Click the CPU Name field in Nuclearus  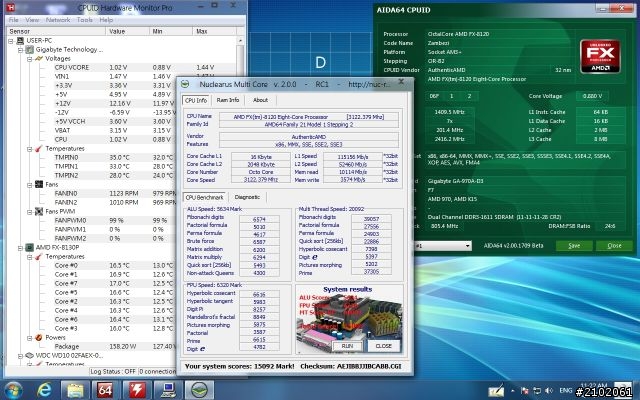[309, 117]
